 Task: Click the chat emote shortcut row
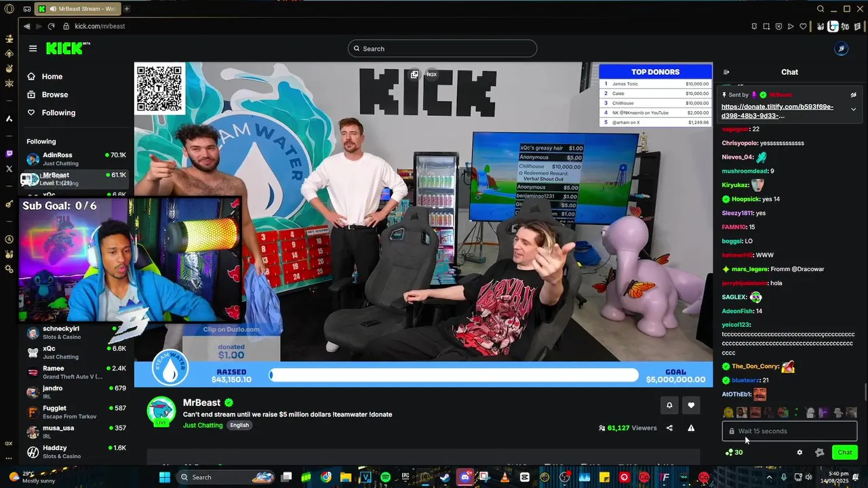(x=789, y=412)
